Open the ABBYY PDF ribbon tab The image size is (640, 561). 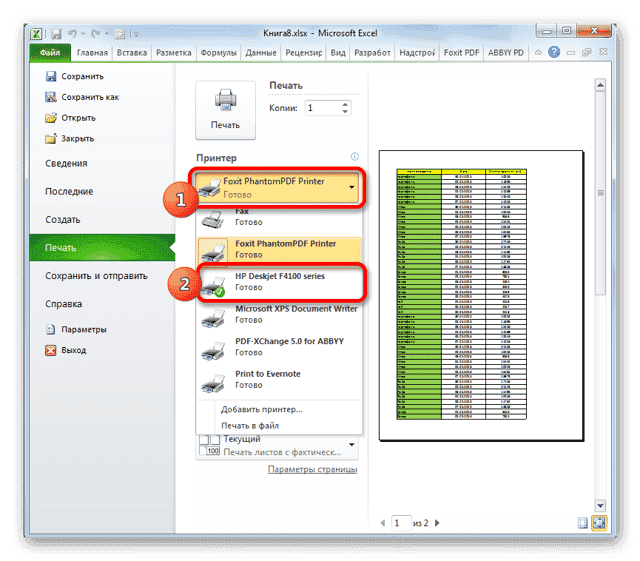pos(506,53)
